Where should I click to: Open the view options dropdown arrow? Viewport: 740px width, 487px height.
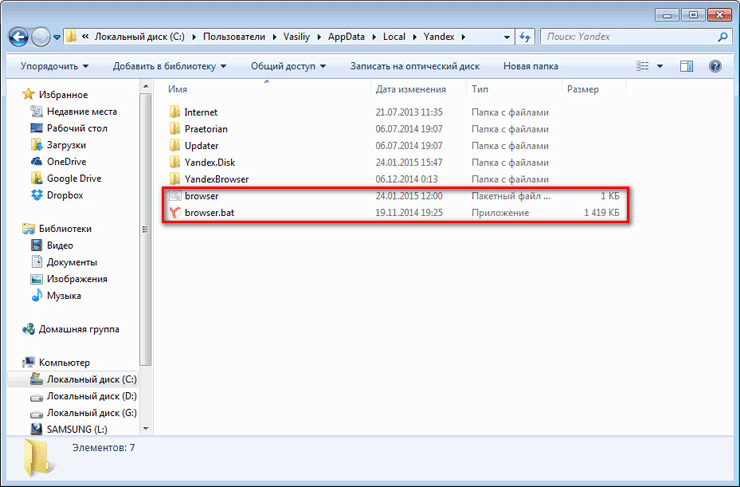pyautogui.click(x=660, y=66)
